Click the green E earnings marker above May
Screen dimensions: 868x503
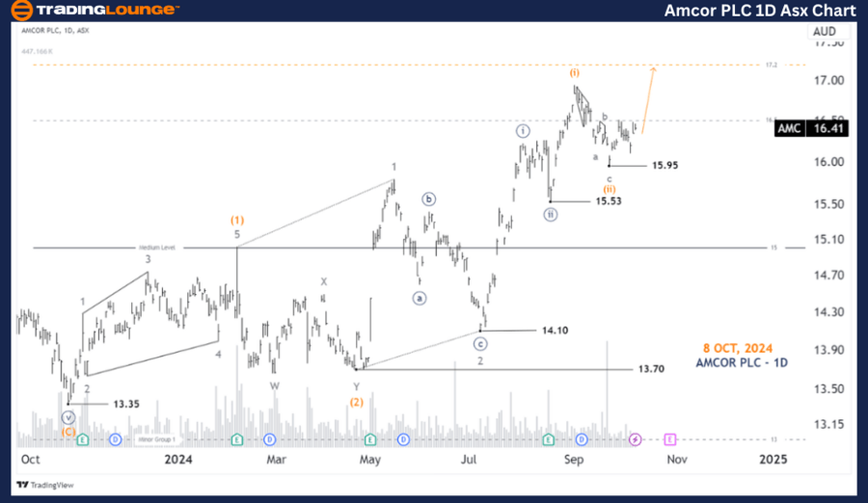click(394, 439)
